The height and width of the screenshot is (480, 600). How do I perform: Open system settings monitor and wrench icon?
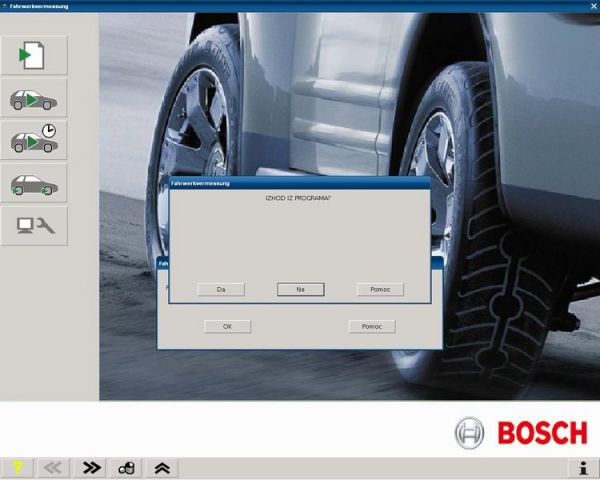pyautogui.click(x=34, y=226)
